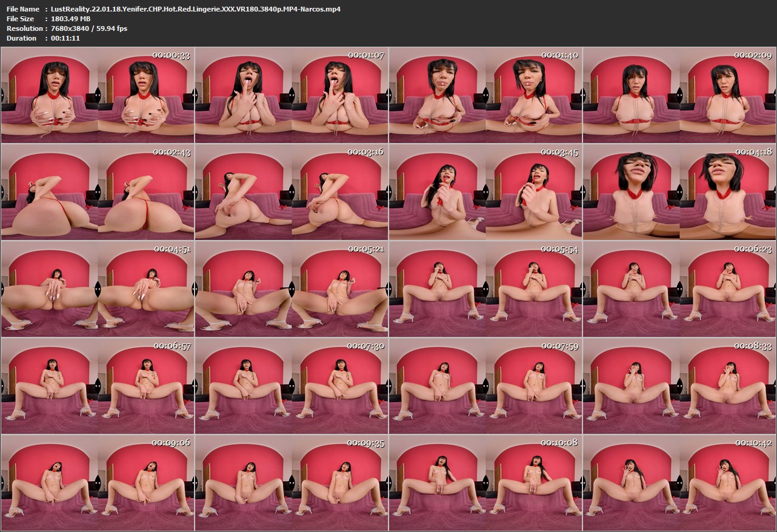Pick the thumbnail marked 00:07:30
The height and width of the screenshot is (532, 777).
292,386
